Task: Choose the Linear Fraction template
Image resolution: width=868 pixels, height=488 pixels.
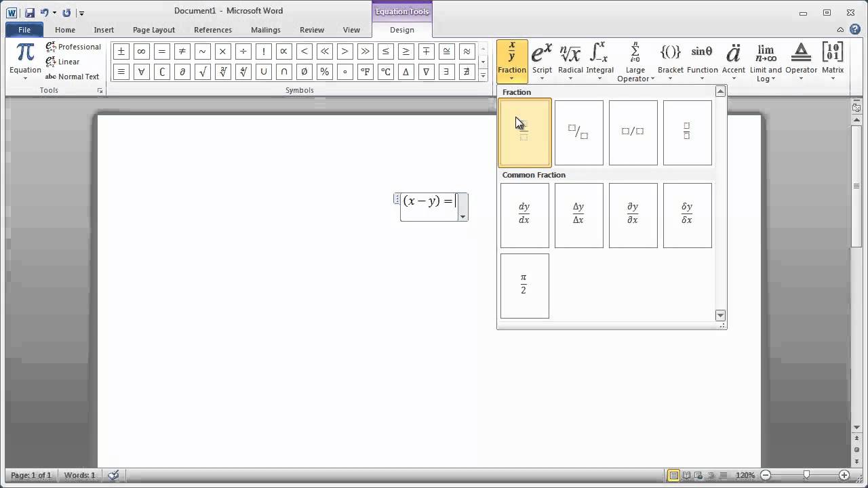Action: tap(633, 133)
